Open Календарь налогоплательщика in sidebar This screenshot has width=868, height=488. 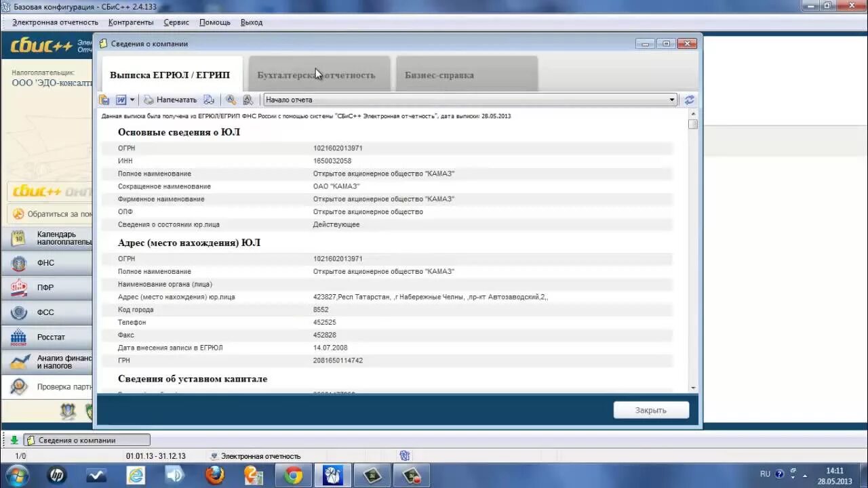point(47,238)
